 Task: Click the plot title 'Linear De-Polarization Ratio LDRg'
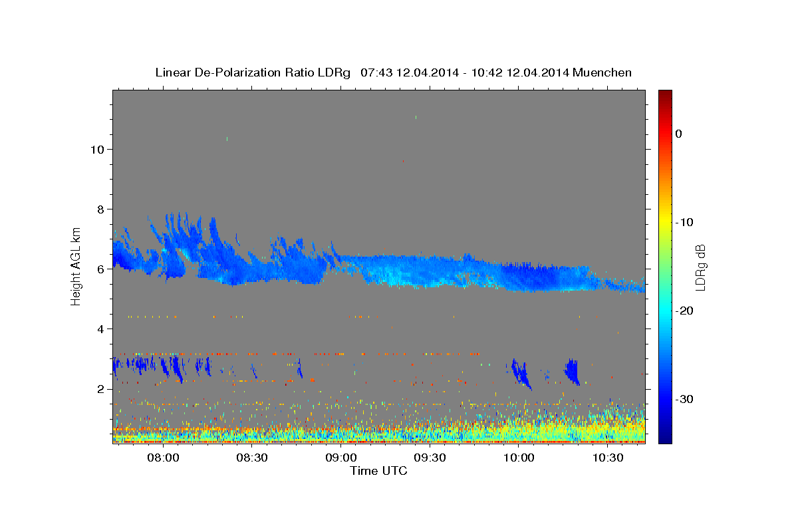coord(253,72)
